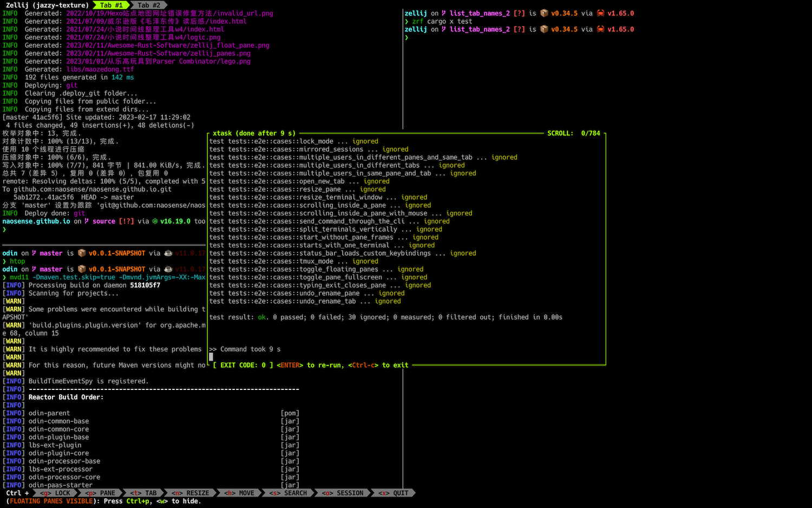812x508 pixels.
Task: Switch to Tab #1
Action: coord(111,5)
